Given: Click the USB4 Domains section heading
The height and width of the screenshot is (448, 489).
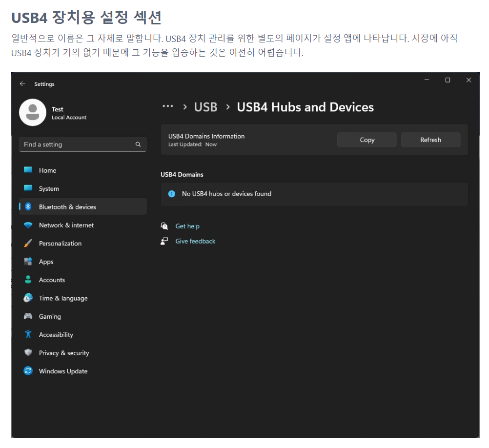Looking at the screenshot, I should 182,174.
